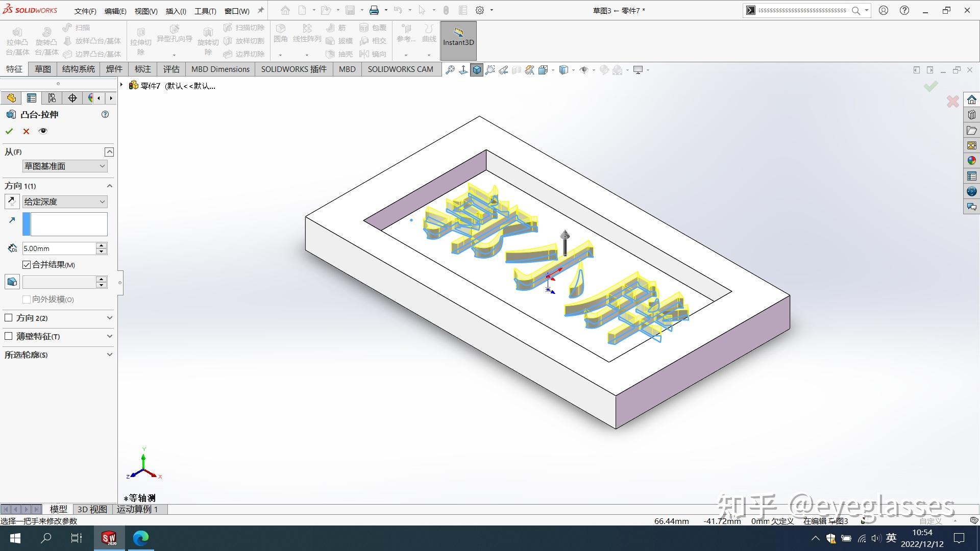Click the draft on/off icon
This screenshot has width=980, height=551.
pyautogui.click(x=12, y=282)
